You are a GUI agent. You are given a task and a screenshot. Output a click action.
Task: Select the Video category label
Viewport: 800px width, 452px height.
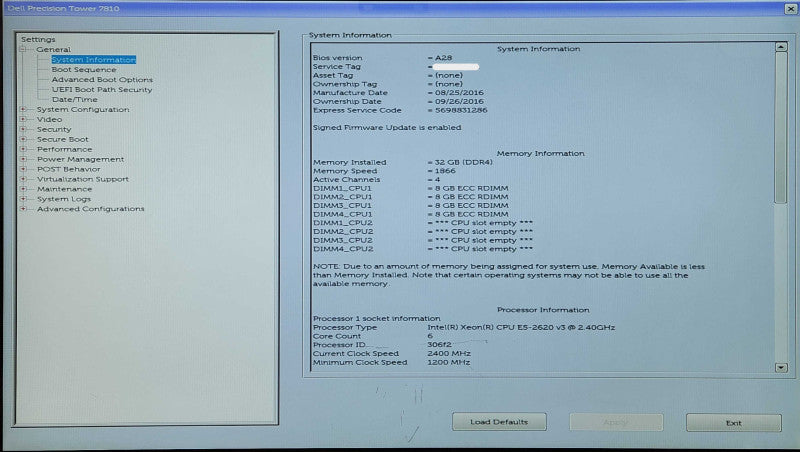(49, 119)
